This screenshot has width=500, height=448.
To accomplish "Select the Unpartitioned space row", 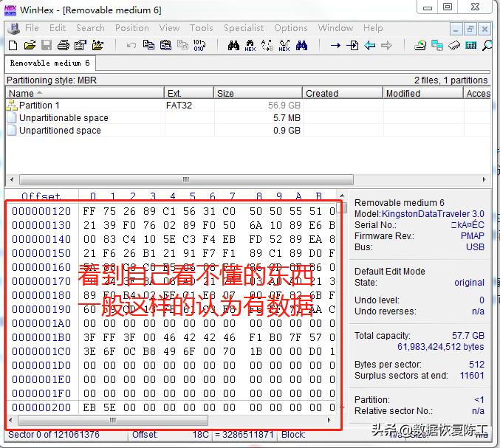I will pos(248,131).
